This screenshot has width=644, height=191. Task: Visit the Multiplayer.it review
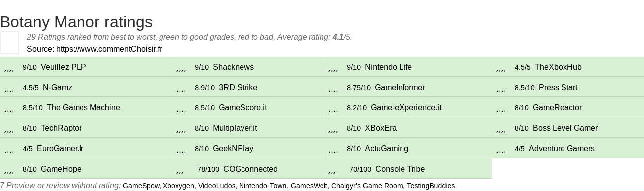pos(235,128)
